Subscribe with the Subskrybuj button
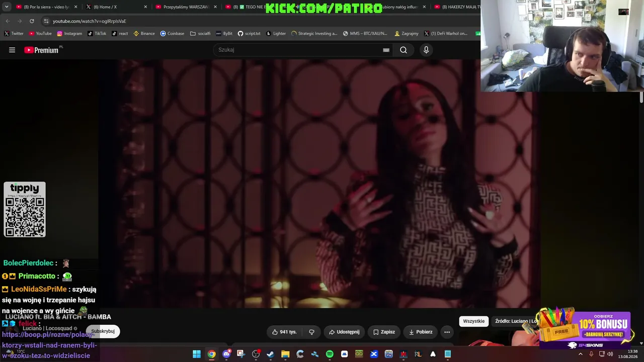 (x=103, y=331)
